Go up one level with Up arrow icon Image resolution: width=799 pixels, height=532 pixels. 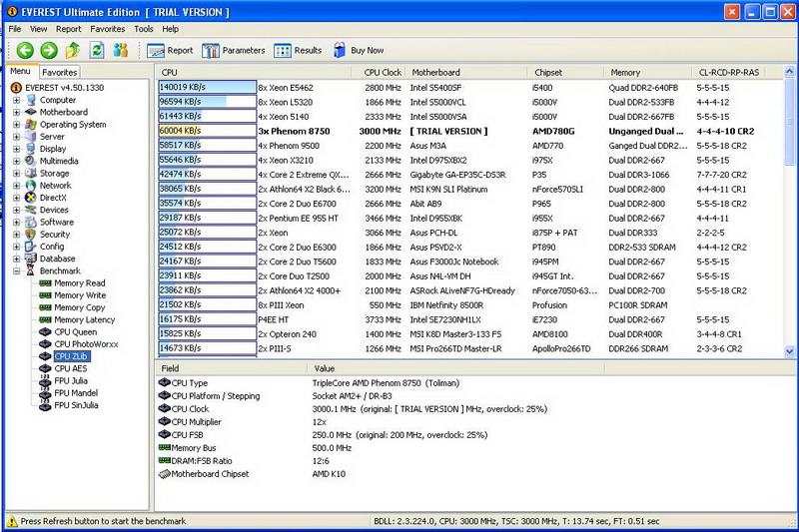73,50
